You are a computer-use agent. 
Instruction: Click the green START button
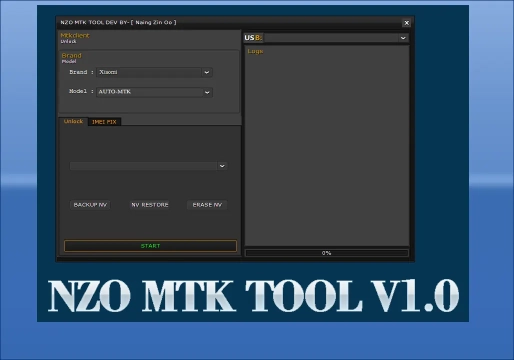click(150, 246)
